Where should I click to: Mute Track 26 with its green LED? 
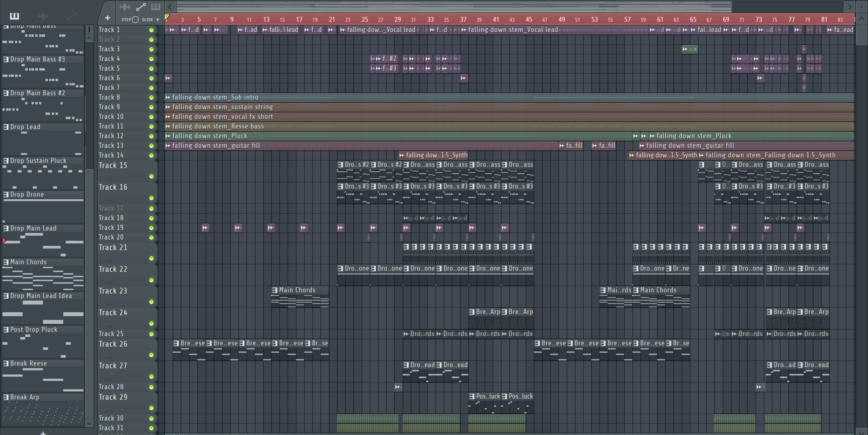[x=151, y=355]
